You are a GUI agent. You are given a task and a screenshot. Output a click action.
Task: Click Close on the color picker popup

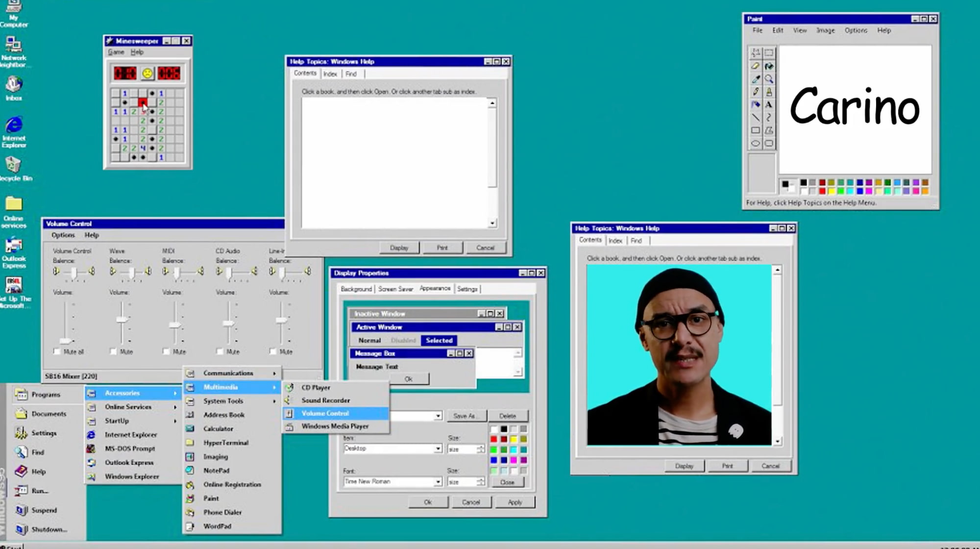(x=507, y=482)
